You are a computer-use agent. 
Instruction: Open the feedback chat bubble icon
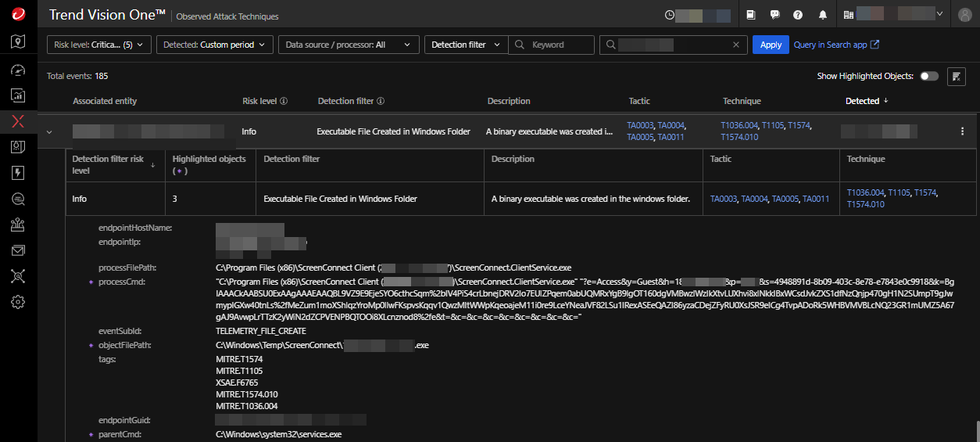774,15
